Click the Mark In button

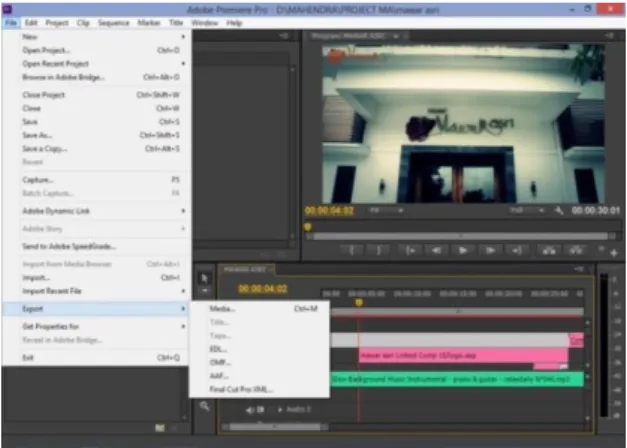[351, 250]
